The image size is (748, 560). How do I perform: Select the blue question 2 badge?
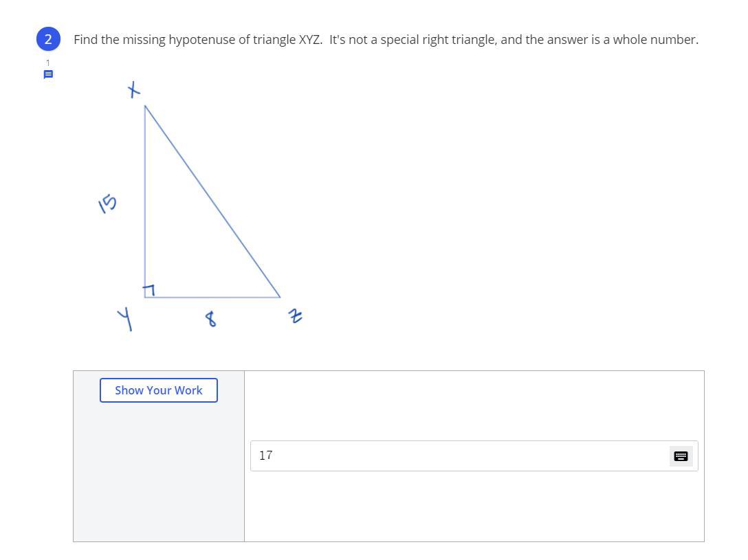[x=48, y=40]
